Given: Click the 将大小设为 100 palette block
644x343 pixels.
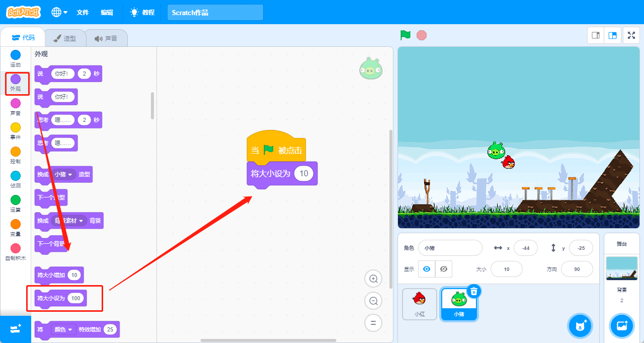Looking at the screenshot, I should click(x=60, y=298).
